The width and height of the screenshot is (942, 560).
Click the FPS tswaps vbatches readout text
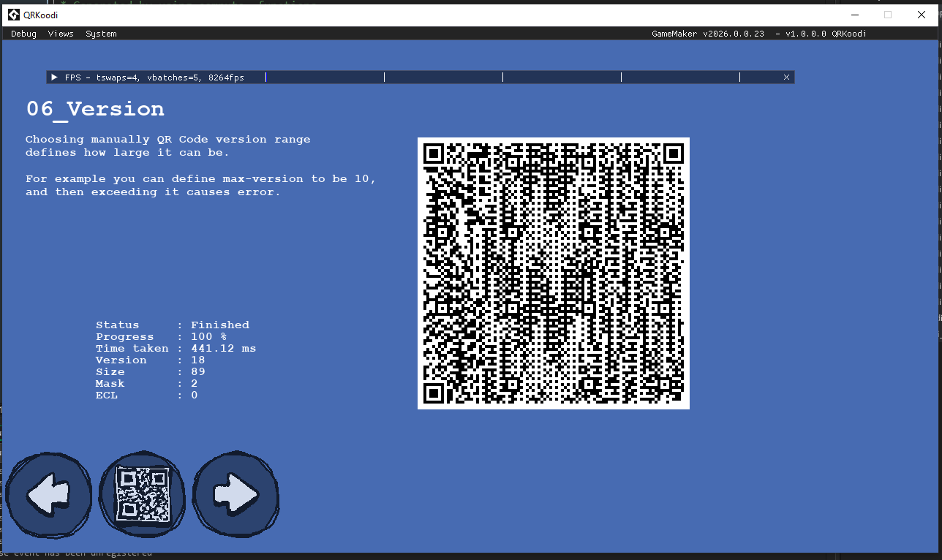click(154, 77)
